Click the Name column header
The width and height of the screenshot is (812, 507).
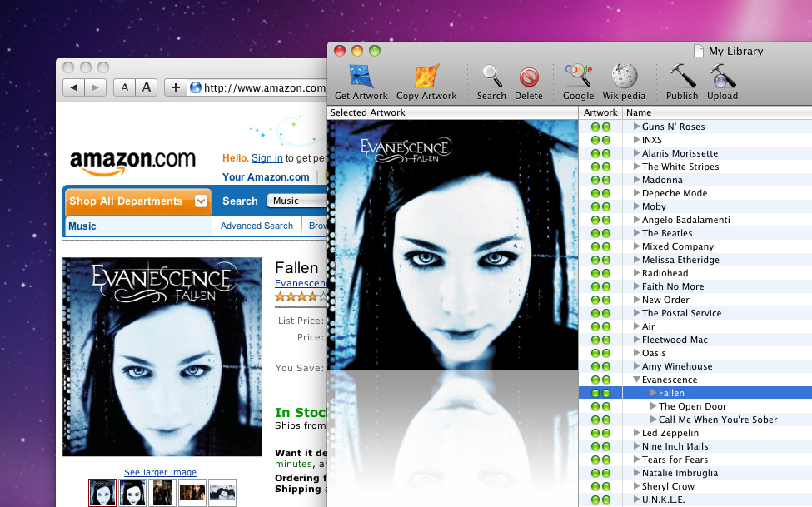(639, 112)
